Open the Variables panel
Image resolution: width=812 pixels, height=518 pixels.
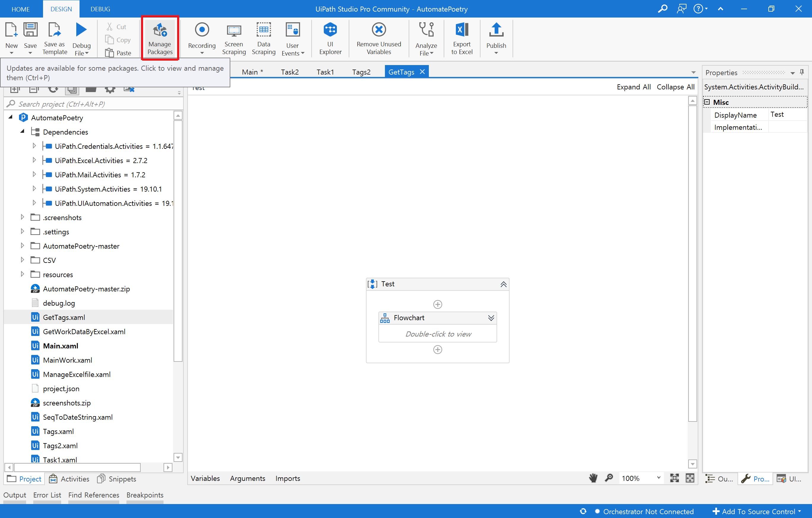205,478
